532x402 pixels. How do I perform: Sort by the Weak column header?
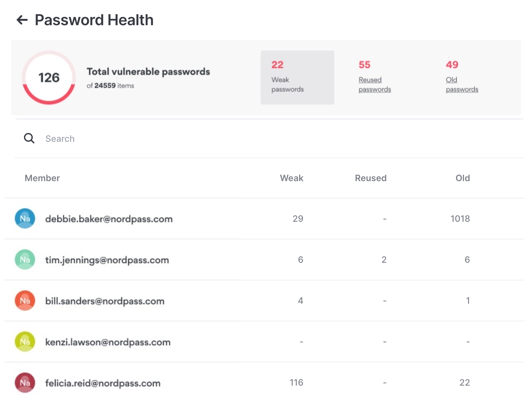coord(292,178)
